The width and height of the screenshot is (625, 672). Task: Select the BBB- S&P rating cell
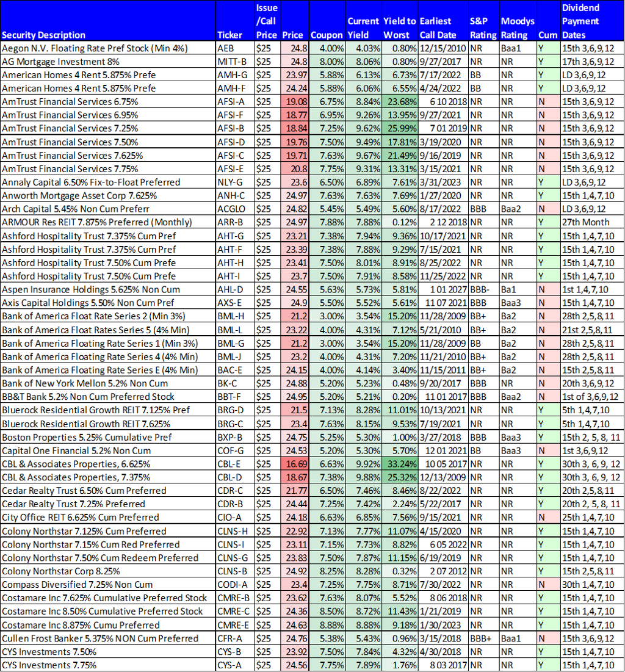point(484,290)
